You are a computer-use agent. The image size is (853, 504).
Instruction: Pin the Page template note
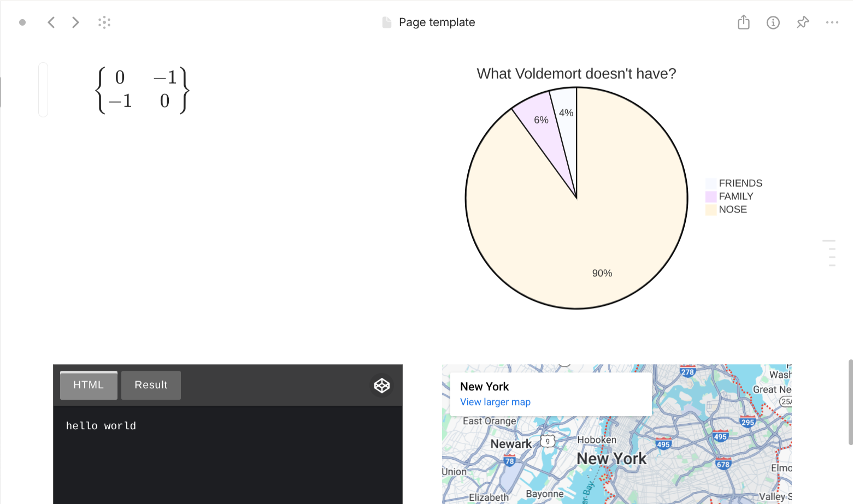[x=802, y=22]
